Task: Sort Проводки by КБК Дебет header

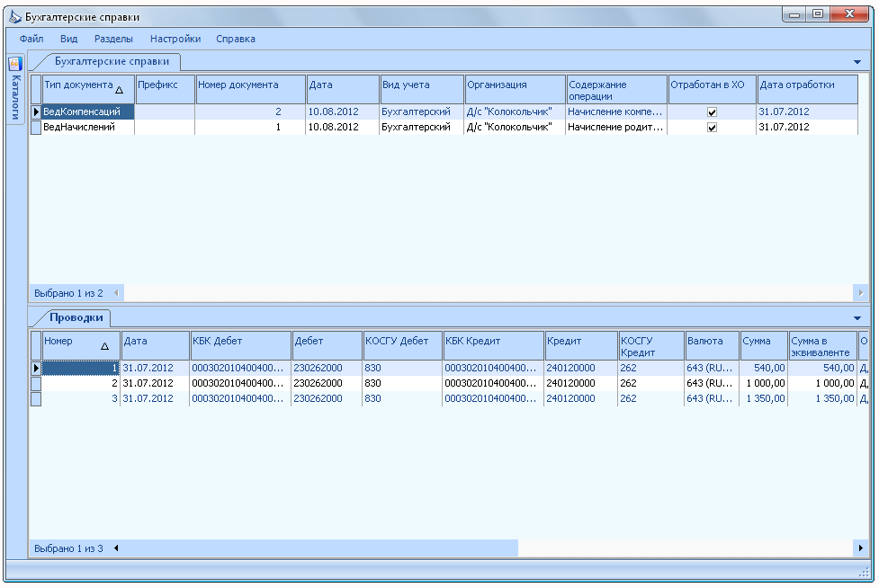Action: click(x=241, y=345)
